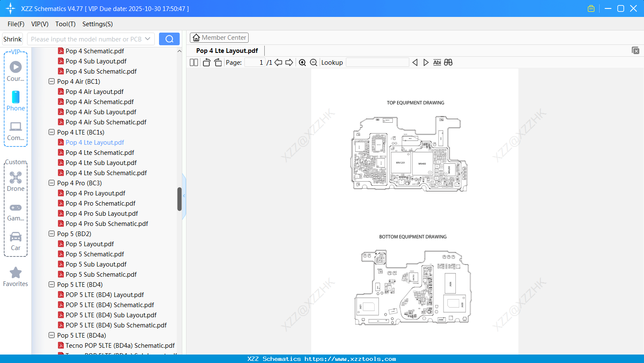Select the Drone category icon
The image size is (644, 363).
(x=16, y=181)
